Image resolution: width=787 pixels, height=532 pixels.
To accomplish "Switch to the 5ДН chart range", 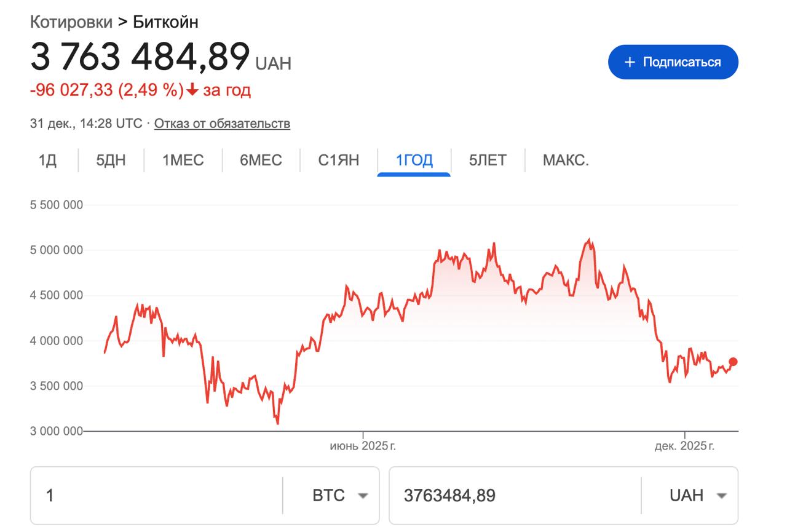I will (x=111, y=161).
